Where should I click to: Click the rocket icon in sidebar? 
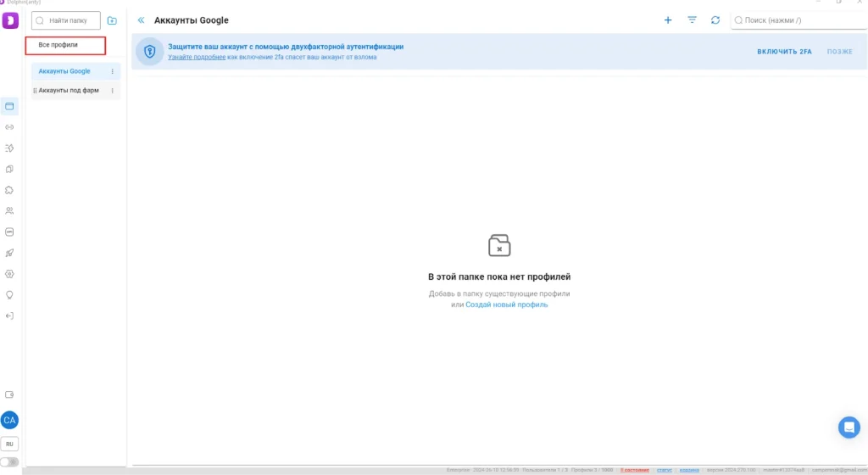pos(9,253)
